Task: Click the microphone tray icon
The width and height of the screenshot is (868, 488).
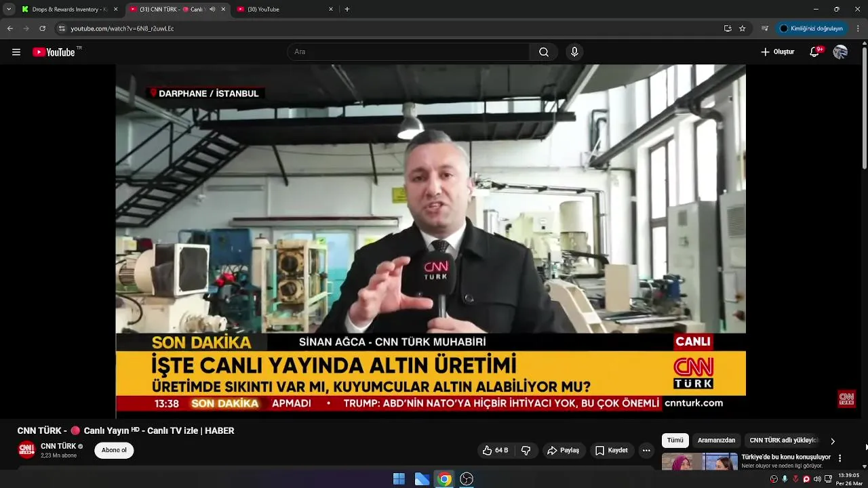Action: [785, 479]
